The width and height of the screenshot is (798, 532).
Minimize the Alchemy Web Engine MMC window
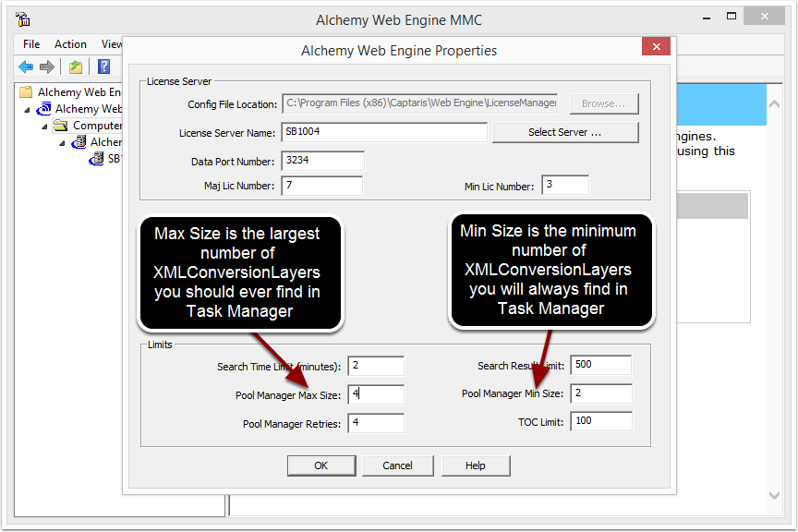[707, 18]
